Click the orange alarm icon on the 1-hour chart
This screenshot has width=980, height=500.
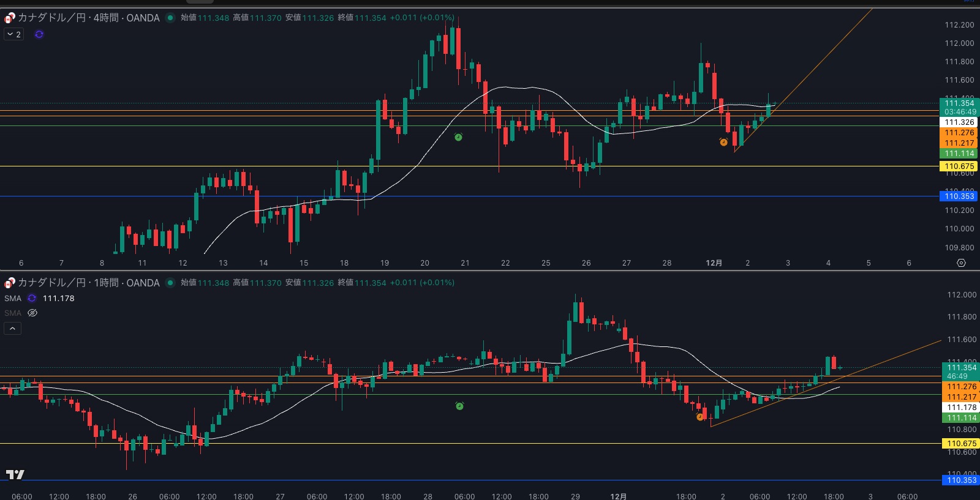[700, 417]
